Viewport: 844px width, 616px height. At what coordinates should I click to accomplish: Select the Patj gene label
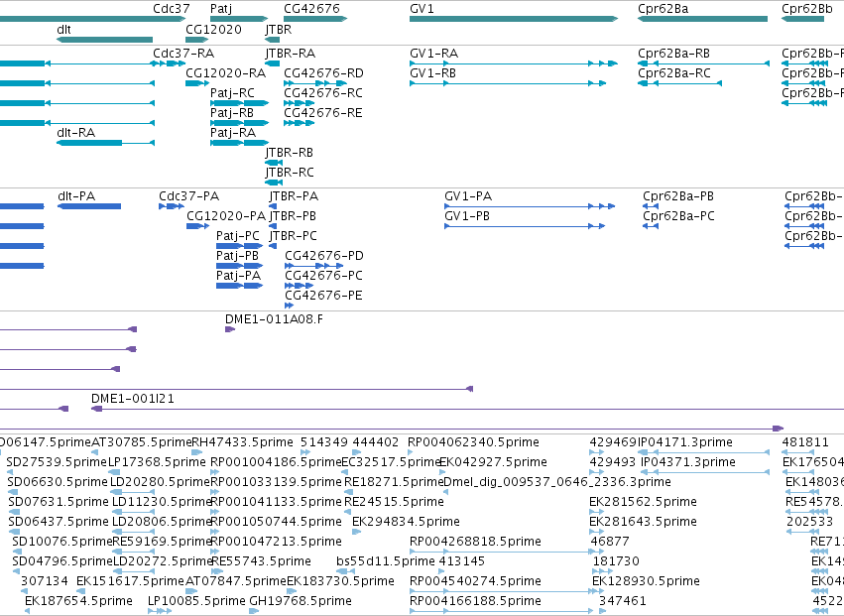coord(221,9)
